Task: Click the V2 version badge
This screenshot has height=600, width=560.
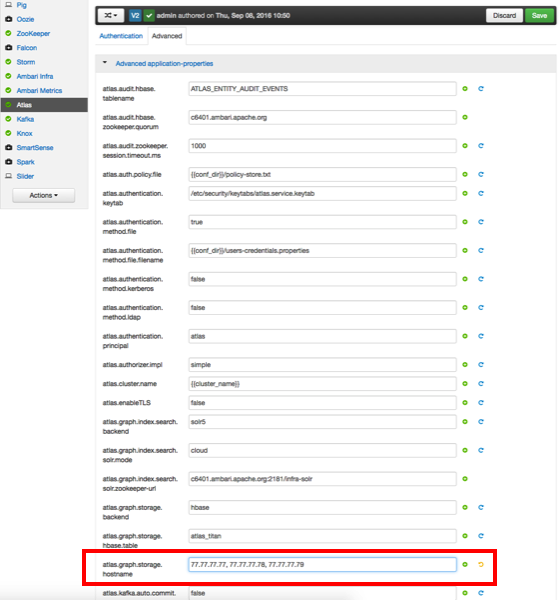Action: (135, 16)
